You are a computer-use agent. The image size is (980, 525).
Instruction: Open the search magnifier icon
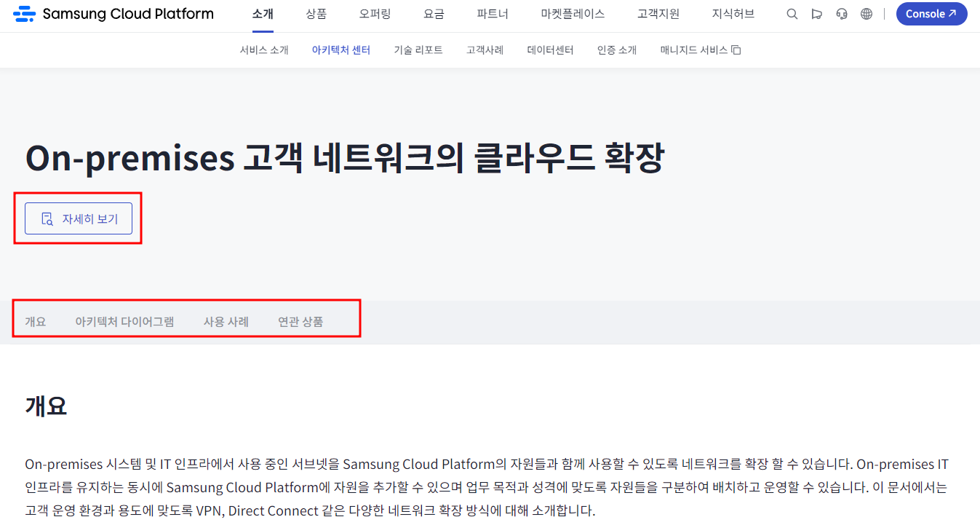pyautogui.click(x=792, y=14)
